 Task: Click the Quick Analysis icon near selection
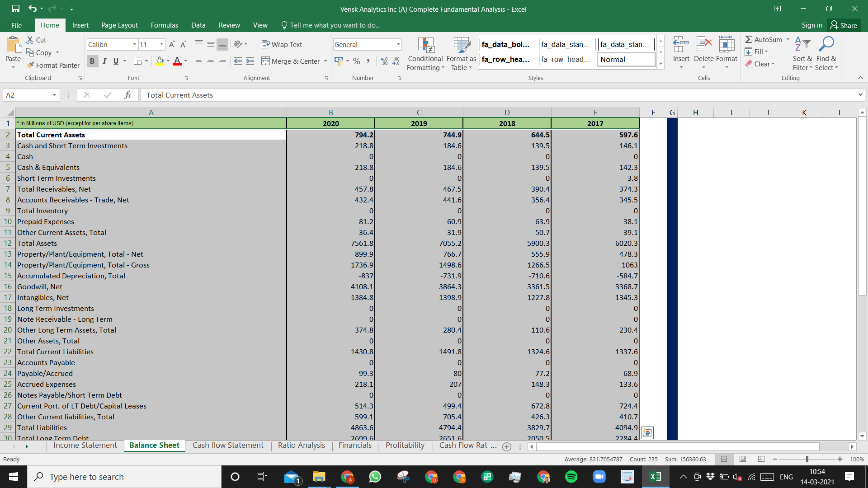tap(647, 433)
